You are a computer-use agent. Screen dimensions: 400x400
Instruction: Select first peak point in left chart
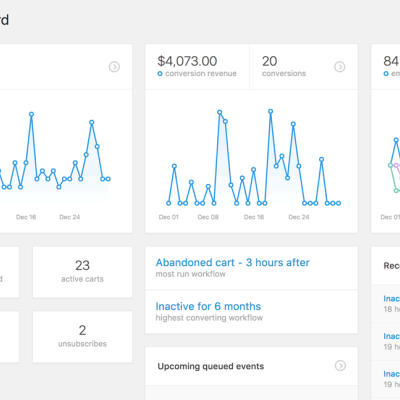31,114
